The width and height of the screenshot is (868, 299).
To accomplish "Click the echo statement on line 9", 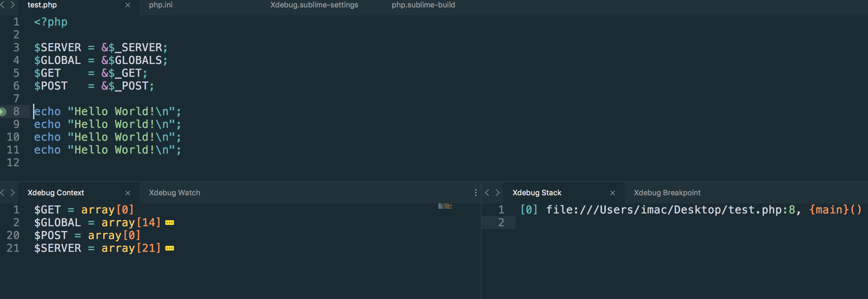I will click(108, 124).
